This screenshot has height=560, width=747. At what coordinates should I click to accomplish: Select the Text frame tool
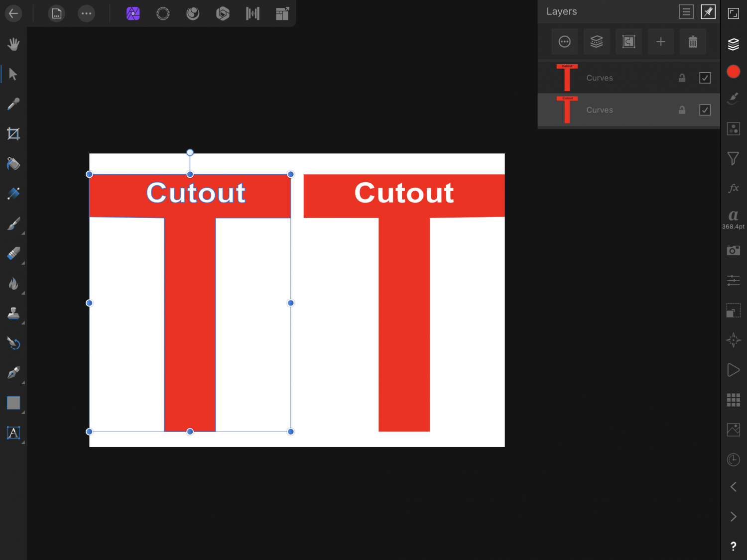[x=13, y=433]
